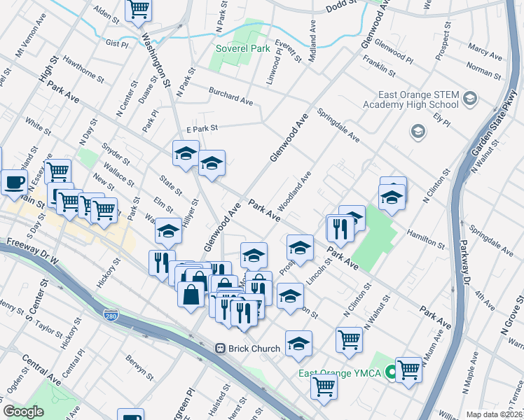Click the Brick Church train station icon
Image resolution: width=524 pixels, height=420 pixels.
(220, 349)
